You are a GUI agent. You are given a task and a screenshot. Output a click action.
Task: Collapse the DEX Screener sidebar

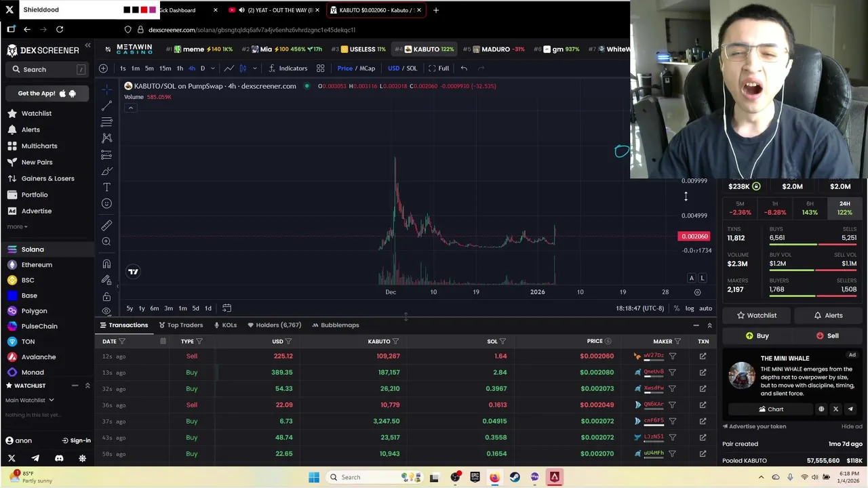click(x=87, y=45)
